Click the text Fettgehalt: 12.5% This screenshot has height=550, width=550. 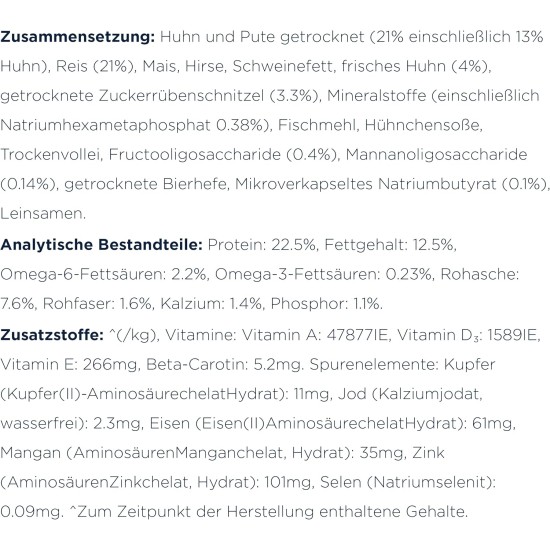point(390,245)
